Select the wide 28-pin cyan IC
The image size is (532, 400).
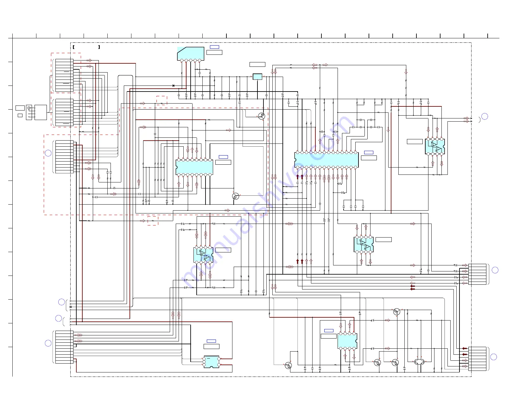(x=326, y=160)
